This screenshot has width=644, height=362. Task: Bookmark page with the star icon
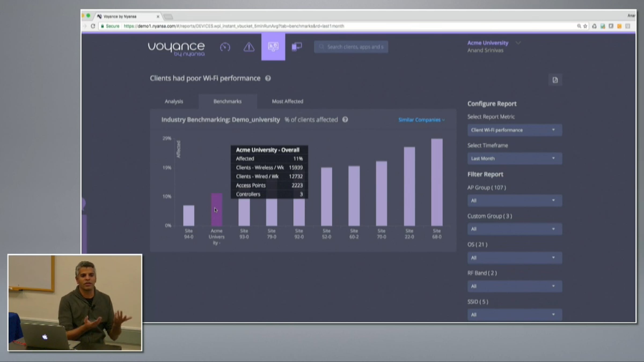585,26
